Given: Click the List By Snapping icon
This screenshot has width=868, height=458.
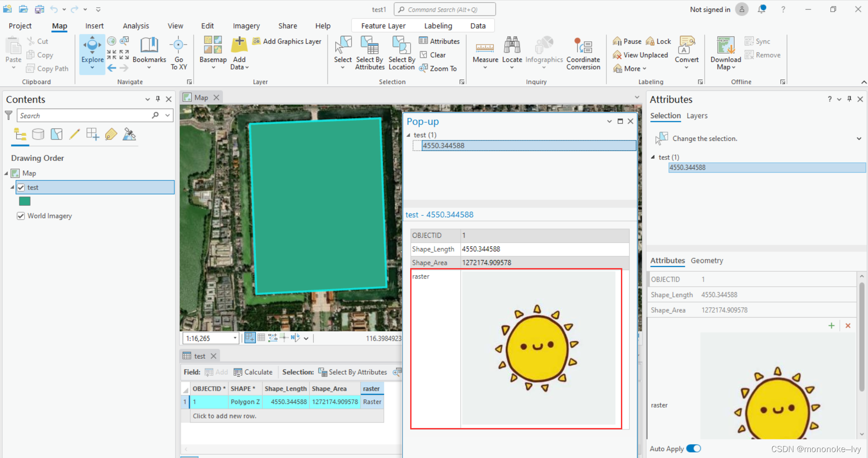Looking at the screenshot, I should 93,134.
